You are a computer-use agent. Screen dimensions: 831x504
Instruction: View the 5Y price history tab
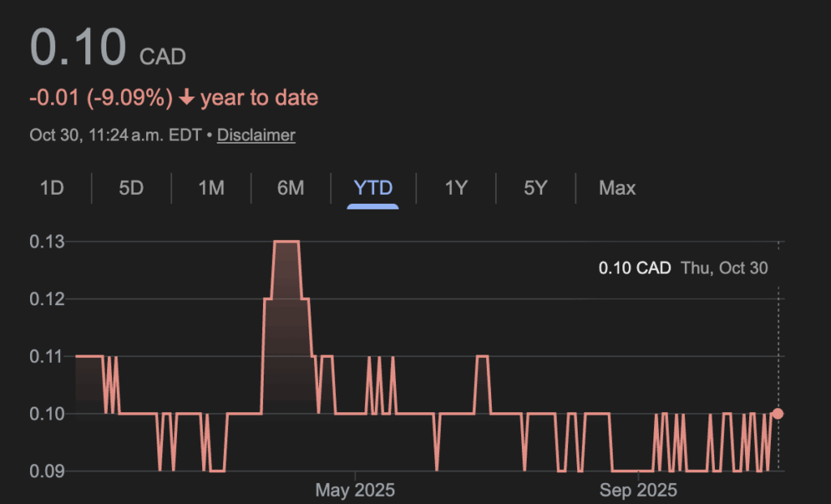coord(535,188)
